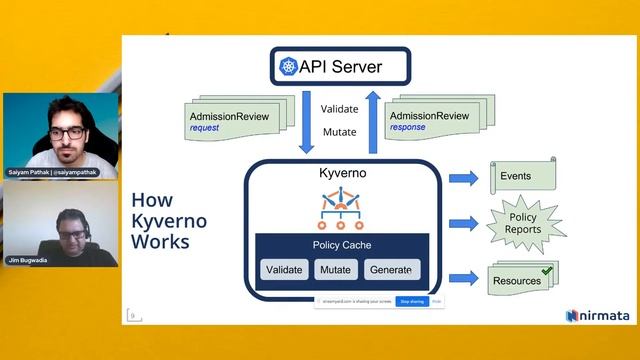Viewport: 640px width, 360px height.
Task: Click the green checkmark on Resources
Action: tap(547, 271)
